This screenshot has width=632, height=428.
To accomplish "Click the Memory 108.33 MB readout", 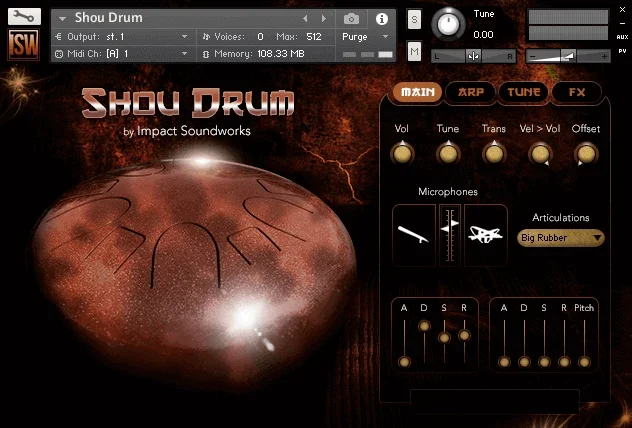I will pyautogui.click(x=281, y=54).
